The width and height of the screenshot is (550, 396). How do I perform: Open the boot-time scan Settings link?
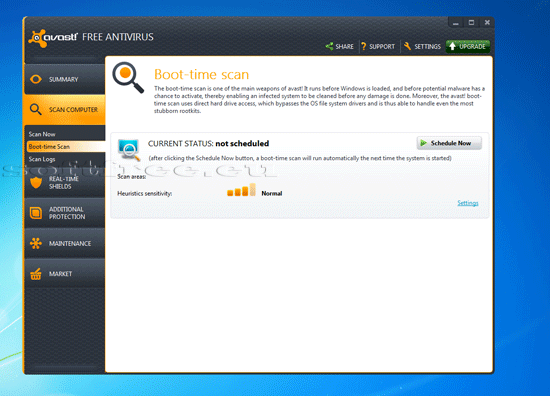point(468,203)
